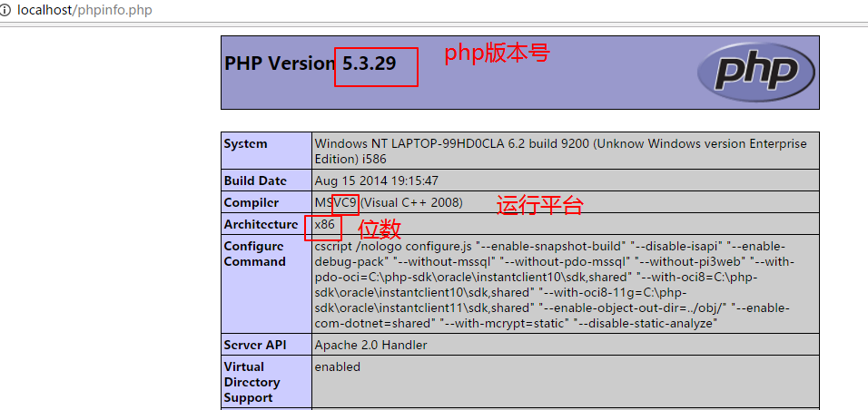
Task: Click the Windows NT LAPTOP-99HD0CLA system value
Action: click(561, 151)
